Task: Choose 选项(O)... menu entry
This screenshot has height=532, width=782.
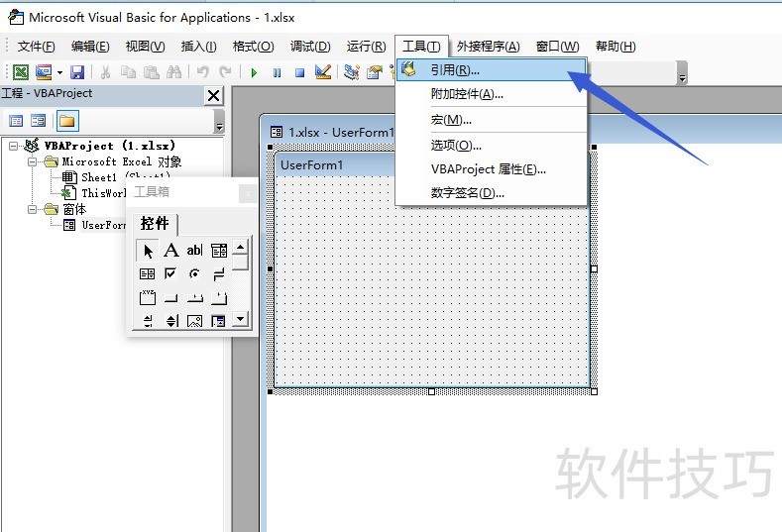Action: [492, 145]
